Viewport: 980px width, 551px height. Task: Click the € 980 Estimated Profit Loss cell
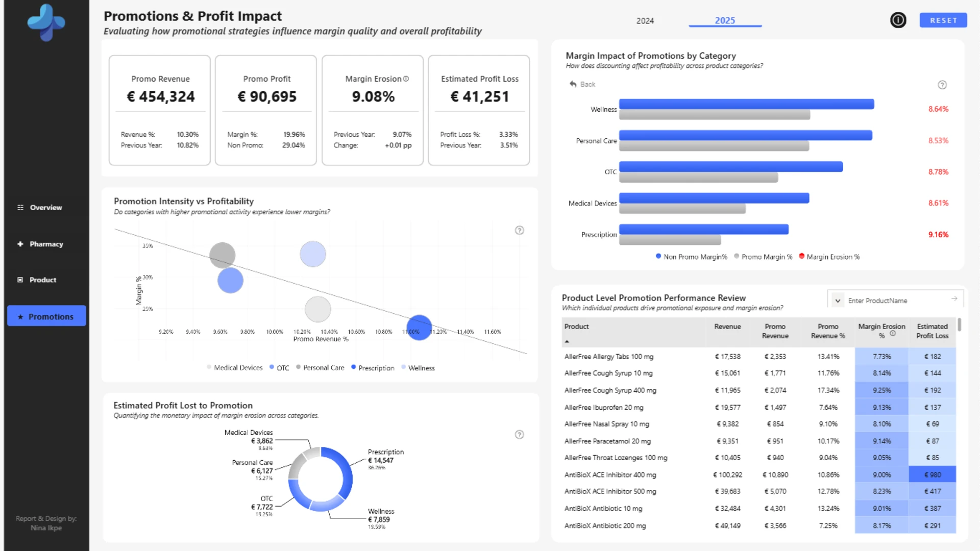click(932, 475)
